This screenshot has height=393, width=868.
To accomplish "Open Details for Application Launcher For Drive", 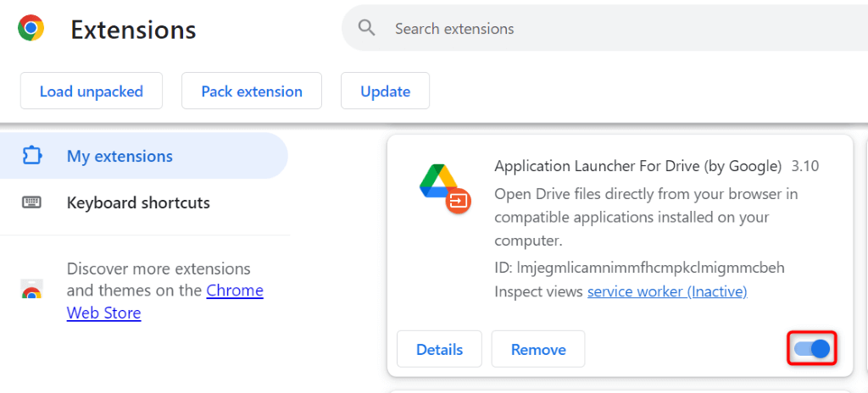I will [439, 349].
